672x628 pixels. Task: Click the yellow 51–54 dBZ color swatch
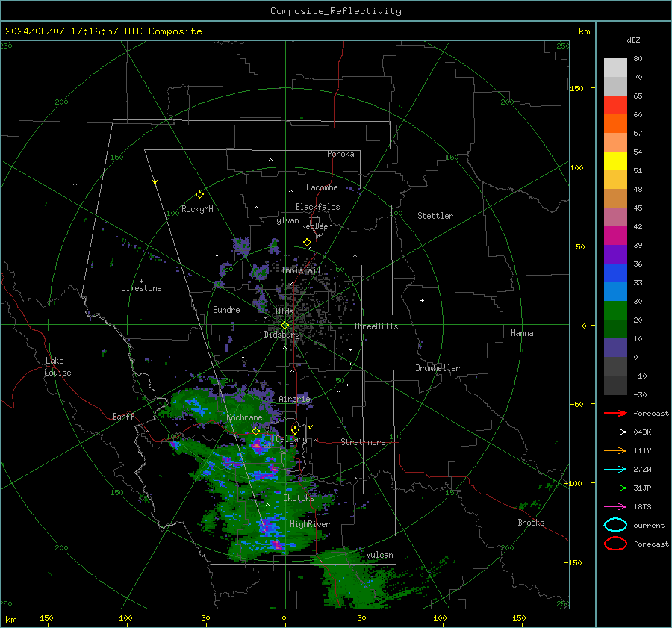(x=615, y=161)
